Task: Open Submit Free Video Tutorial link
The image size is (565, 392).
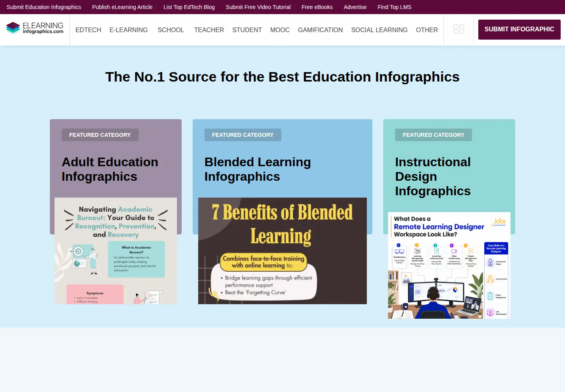Action: pyautogui.click(x=258, y=7)
